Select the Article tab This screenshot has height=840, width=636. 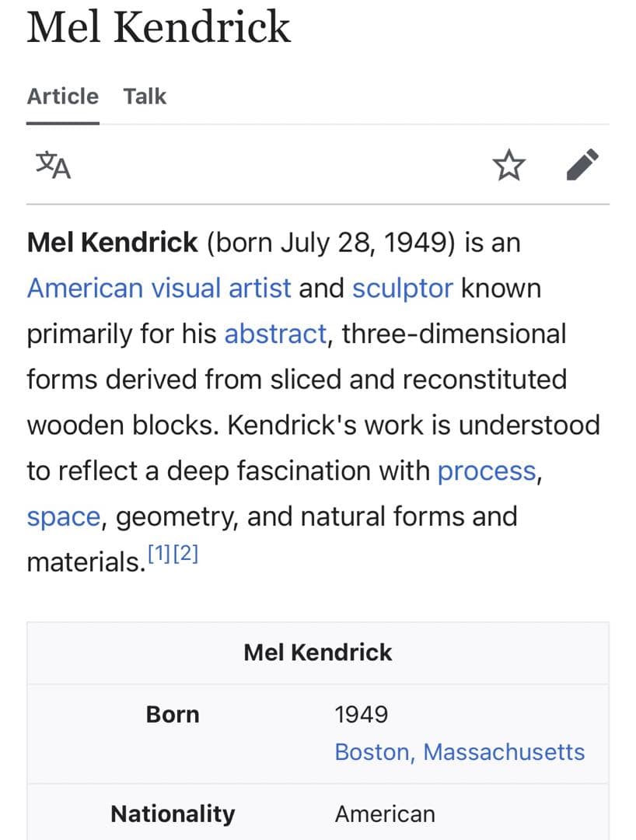63,96
